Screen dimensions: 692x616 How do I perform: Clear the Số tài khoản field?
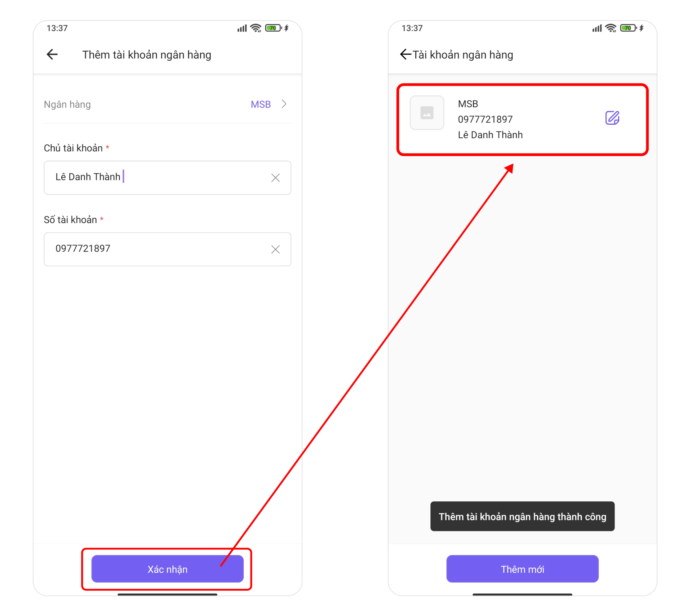tap(276, 249)
